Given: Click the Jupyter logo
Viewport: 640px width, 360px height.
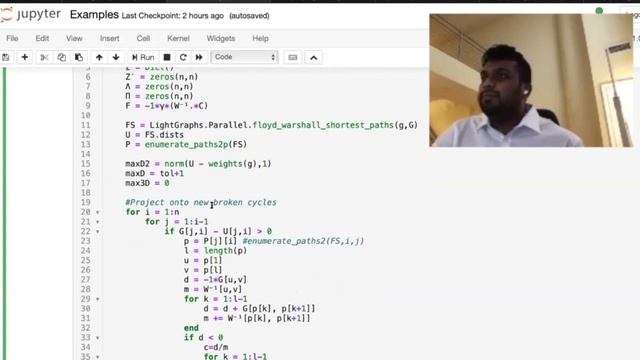Looking at the screenshot, I should [x=31, y=15].
